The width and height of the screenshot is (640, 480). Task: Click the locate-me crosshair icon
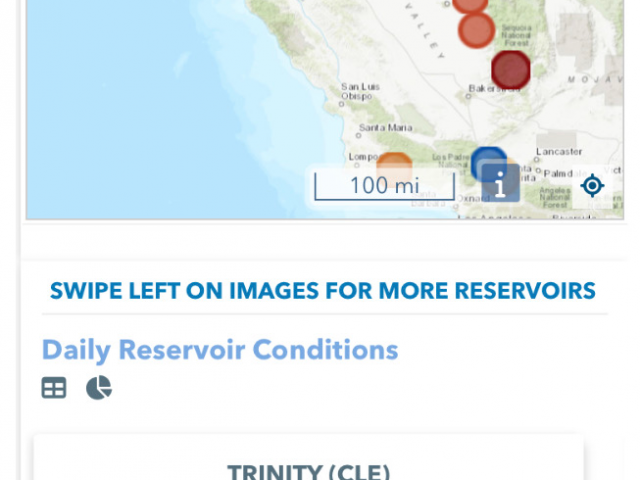click(x=592, y=185)
